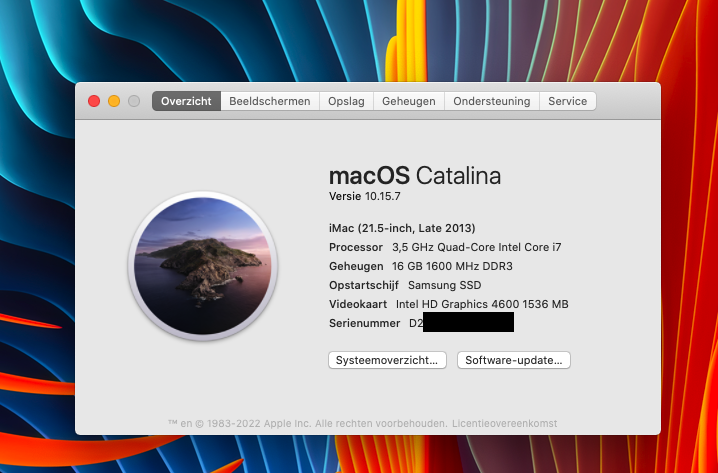Open the Licentieovereenkomst link
This screenshot has width=718, height=473.
tap(505, 424)
